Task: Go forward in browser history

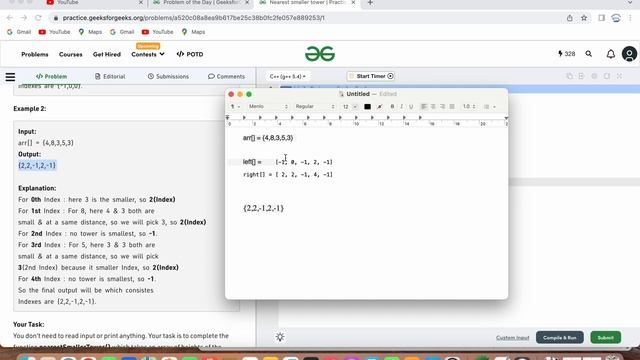Action: [24, 18]
